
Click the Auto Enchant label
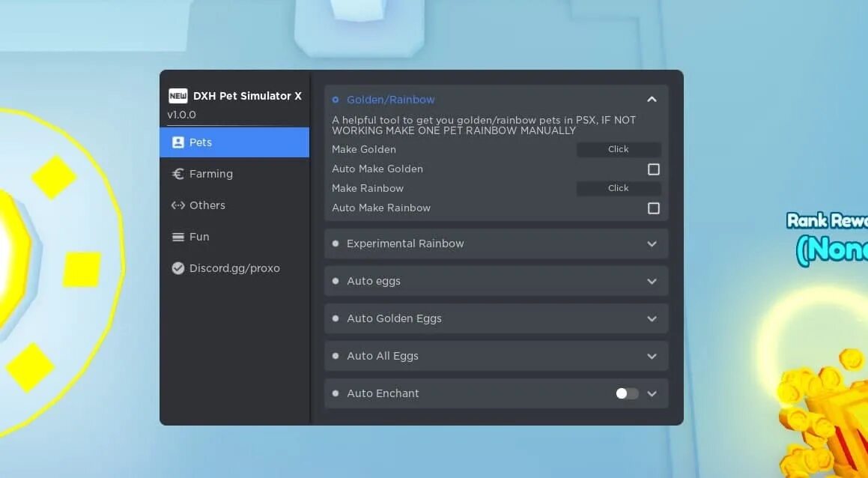(383, 393)
